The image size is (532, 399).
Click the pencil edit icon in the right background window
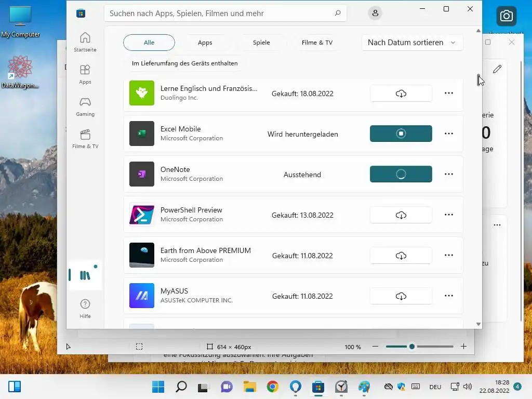497,69
